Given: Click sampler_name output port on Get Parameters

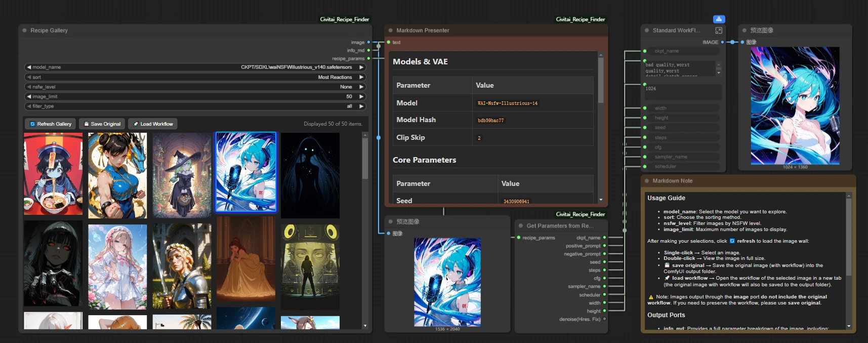Looking at the screenshot, I should pyautogui.click(x=604, y=286).
